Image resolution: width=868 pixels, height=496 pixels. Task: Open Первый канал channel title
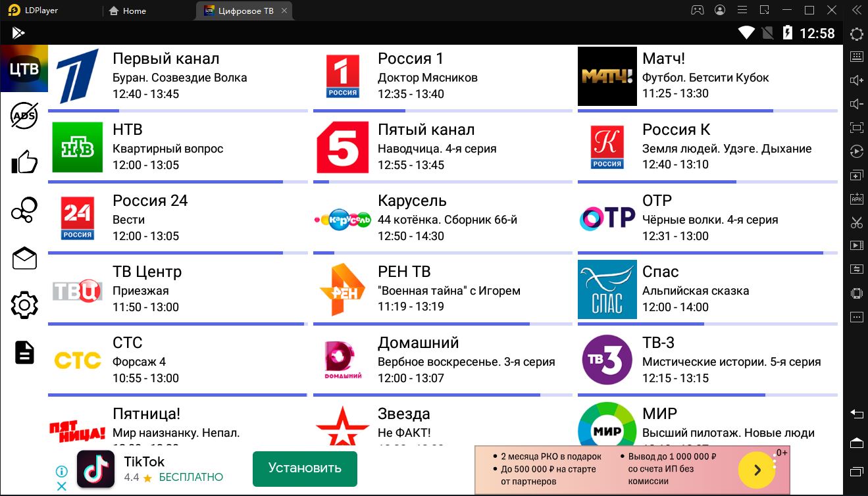coord(166,59)
